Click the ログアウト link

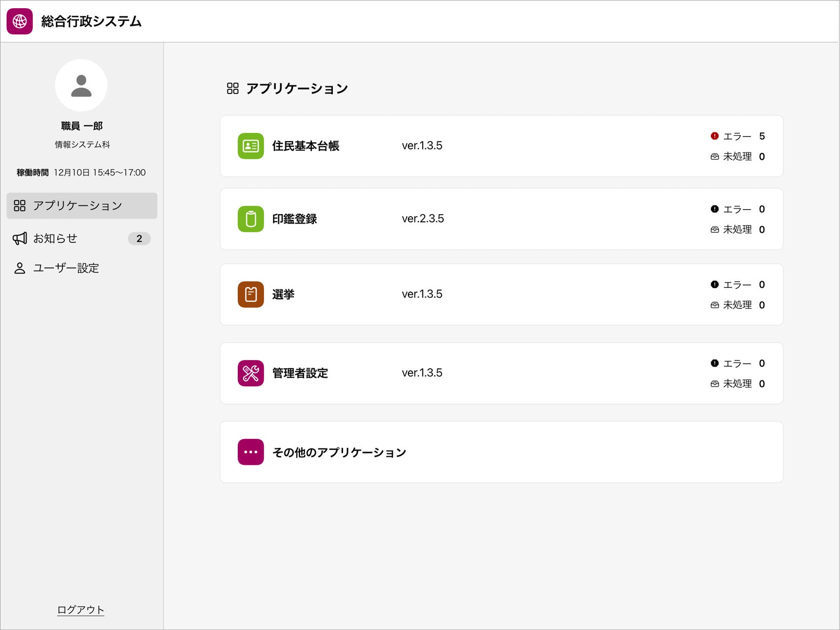pyautogui.click(x=80, y=610)
